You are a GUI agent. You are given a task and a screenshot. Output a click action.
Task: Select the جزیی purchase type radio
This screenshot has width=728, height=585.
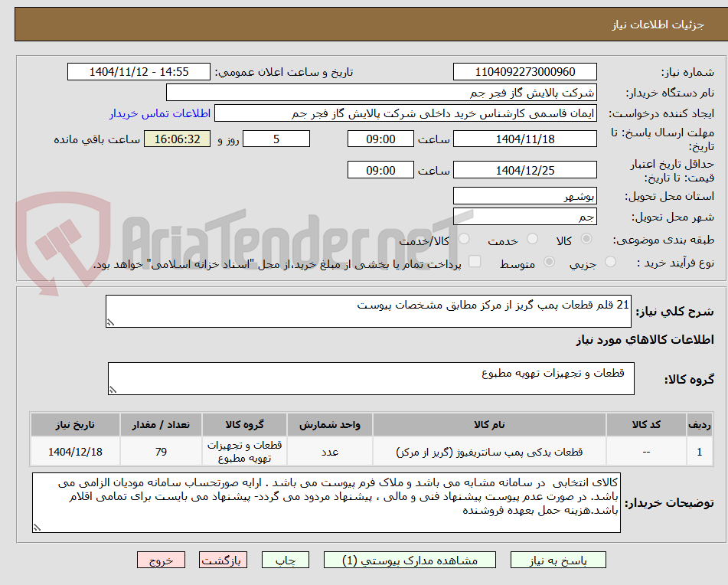click(x=611, y=262)
